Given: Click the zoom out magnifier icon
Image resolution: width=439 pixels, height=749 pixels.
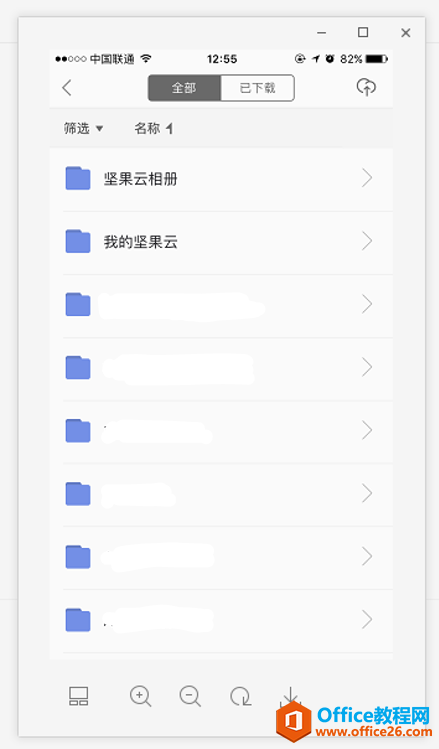Looking at the screenshot, I should point(190,696).
